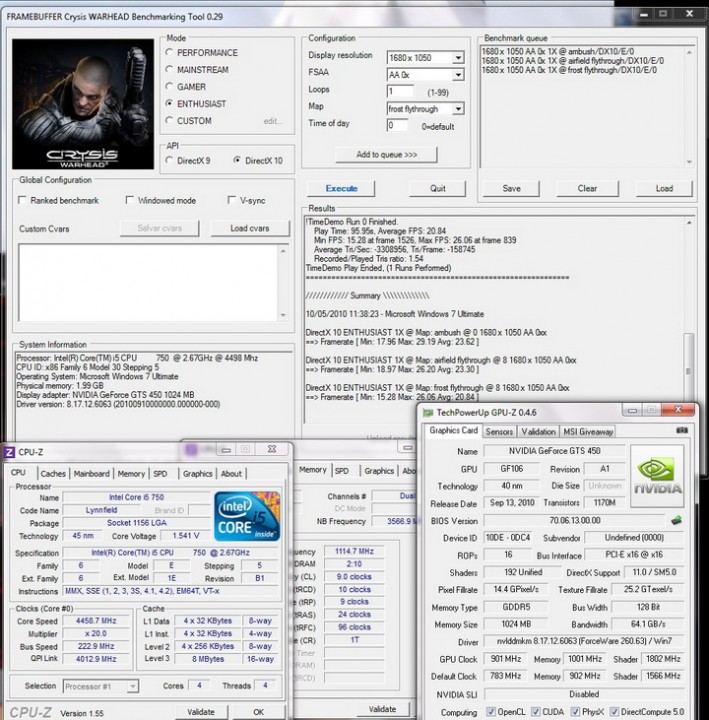Select the Graphics Card tab in GPU-Z
The image size is (709, 720).
(x=453, y=430)
